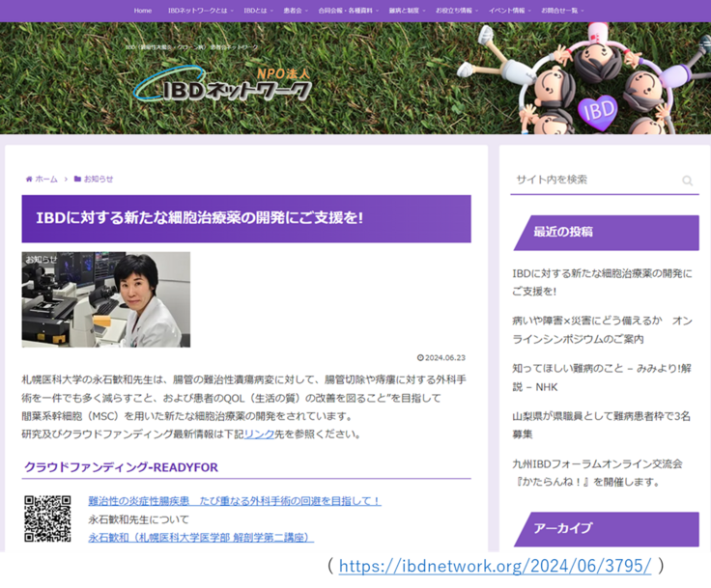Click the magnifier search icon

(x=688, y=181)
